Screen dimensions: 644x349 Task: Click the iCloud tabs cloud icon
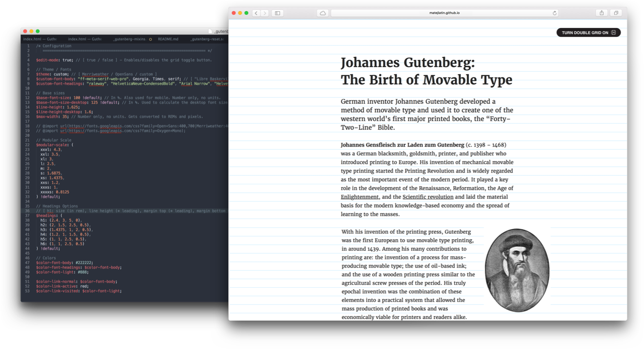tap(322, 13)
